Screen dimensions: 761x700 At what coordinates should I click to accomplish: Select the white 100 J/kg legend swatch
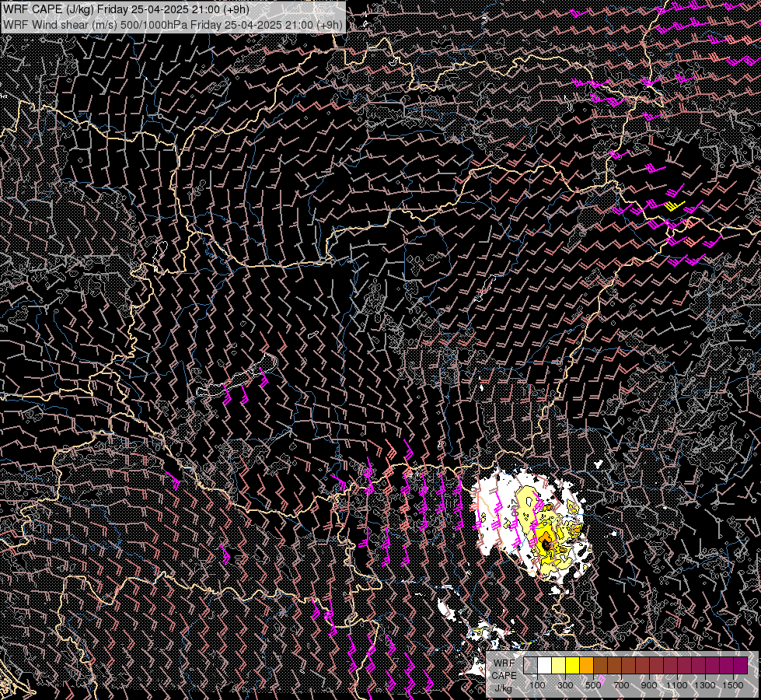[545, 666]
